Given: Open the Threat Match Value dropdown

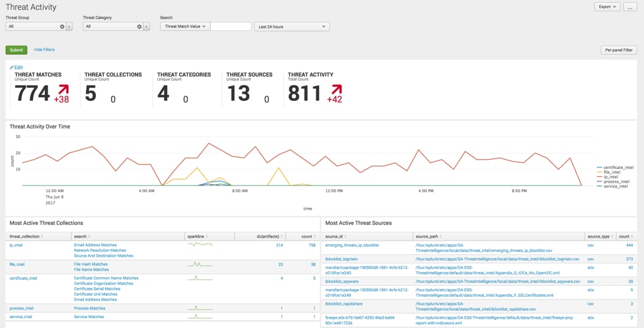Looking at the screenshot, I should [x=184, y=26].
